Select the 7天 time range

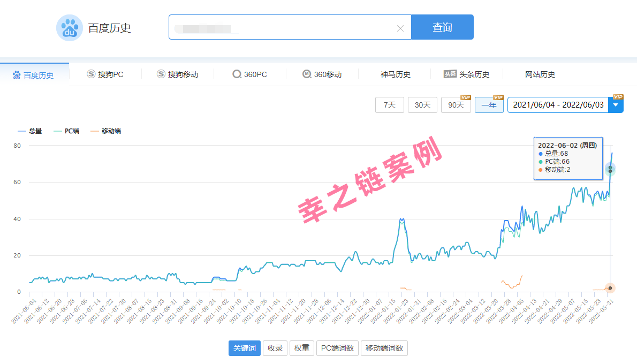[x=390, y=105]
